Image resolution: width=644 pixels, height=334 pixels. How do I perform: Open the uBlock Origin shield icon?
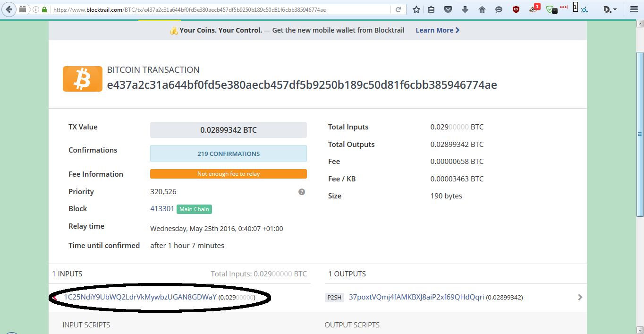point(516,9)
